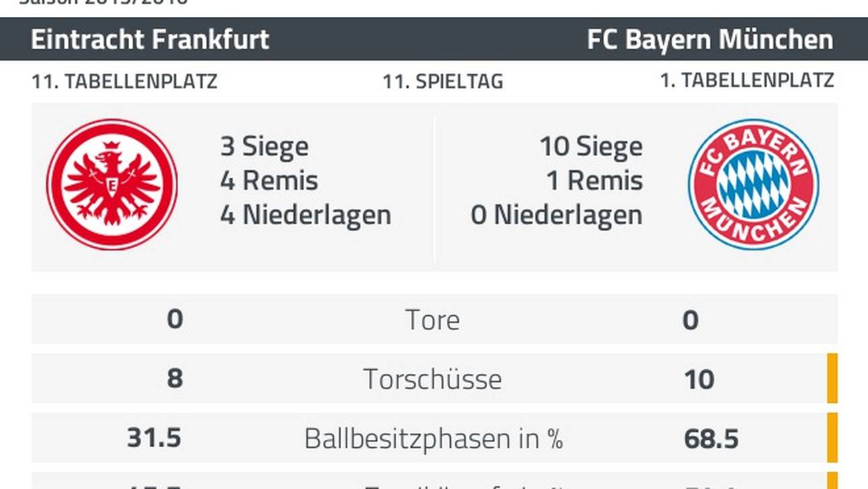Image resolution: width=868 pixels, height=489 pixels.
Task: Click Frankfurt's 3 Siege record line
Action: tap(264, 147)
